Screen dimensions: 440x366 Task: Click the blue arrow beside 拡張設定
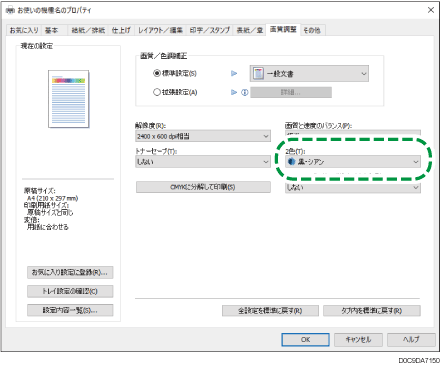[234, 92]
